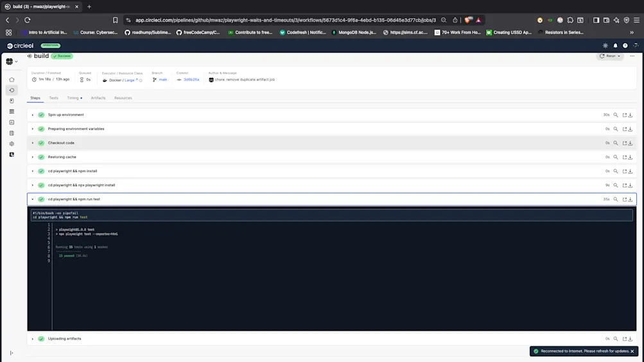
Task: Open Brave Shields lion icon
Action: [x=468, y=20]
